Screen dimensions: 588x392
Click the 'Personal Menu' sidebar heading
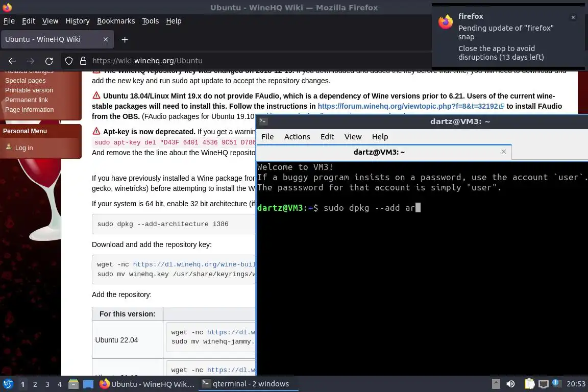24,131
